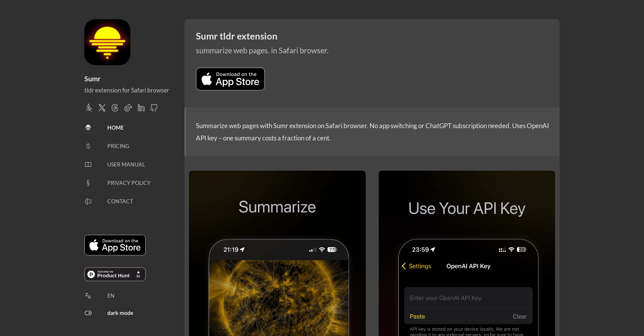Click the dollar icon beside PRICING
Viewport: 644px width, 336px height.
pyautogui.click(x=88, y=146)
